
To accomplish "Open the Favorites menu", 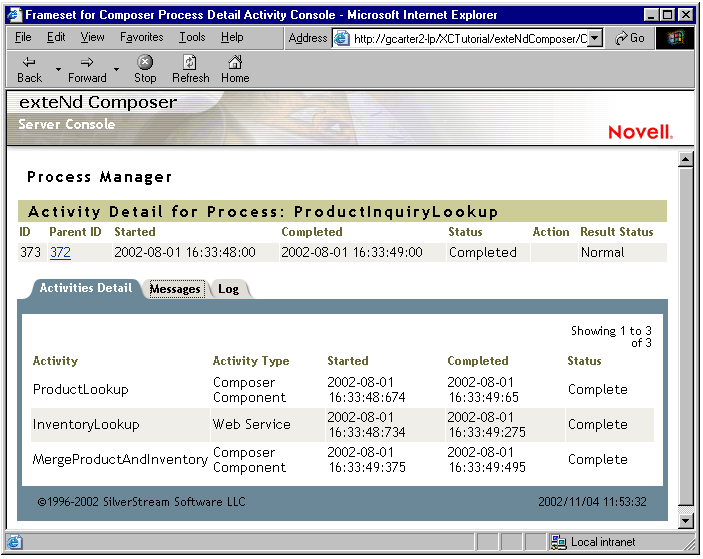I will (x=141, y=37).
